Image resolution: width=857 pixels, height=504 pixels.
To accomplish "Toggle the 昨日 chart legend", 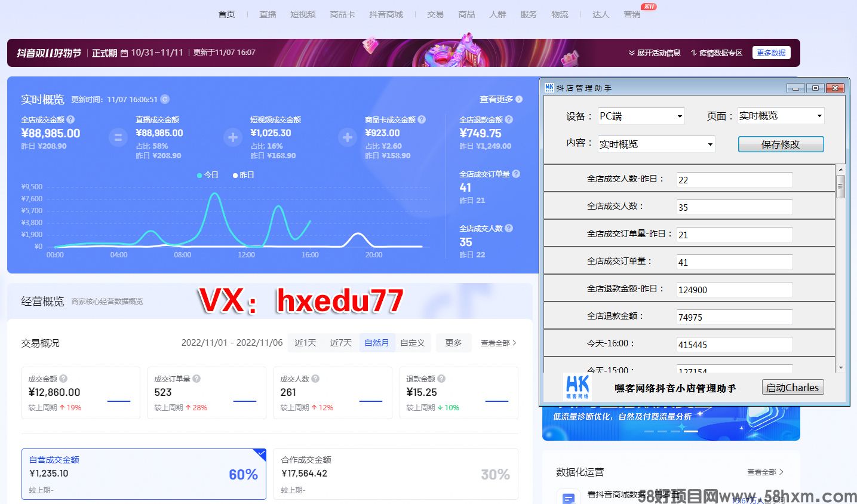I will pos(244,175).
